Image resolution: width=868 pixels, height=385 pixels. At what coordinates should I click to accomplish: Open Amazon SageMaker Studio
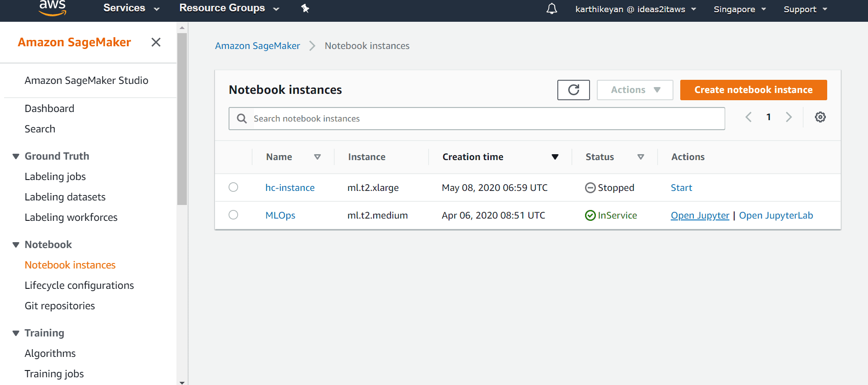[86, 80]
